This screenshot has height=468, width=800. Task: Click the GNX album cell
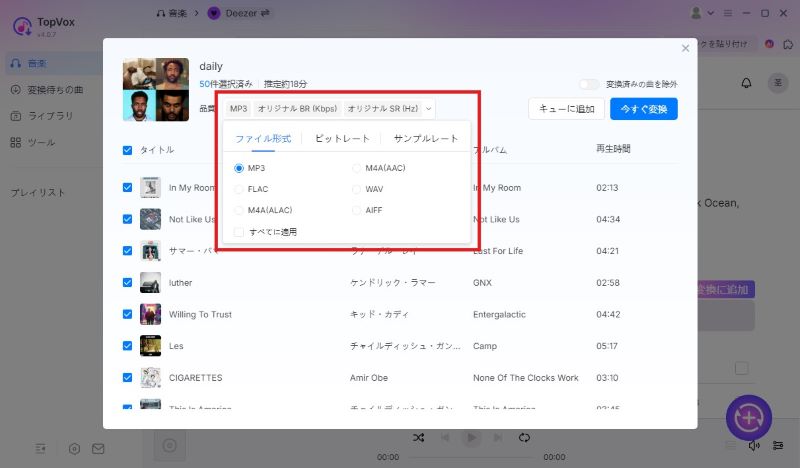click(482, 282)
